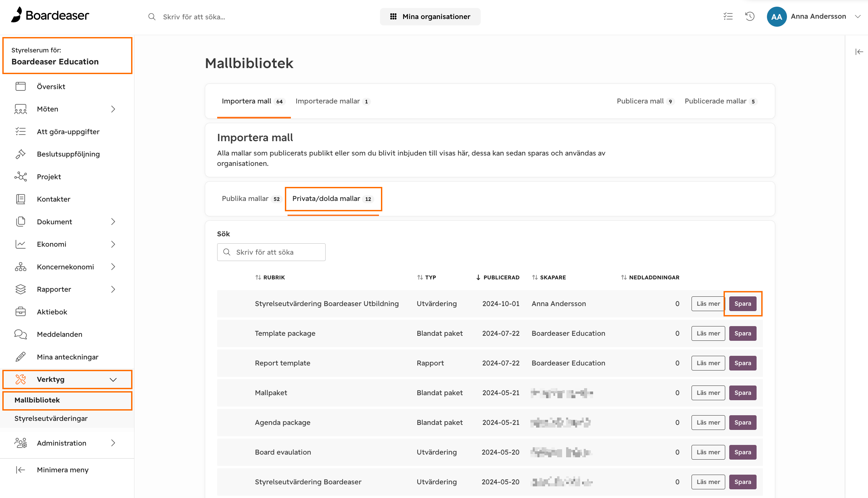Expand the Ekonomi submenu chevron
The width and height of the screenshot is (868, 498).
[x=113, y=244]
